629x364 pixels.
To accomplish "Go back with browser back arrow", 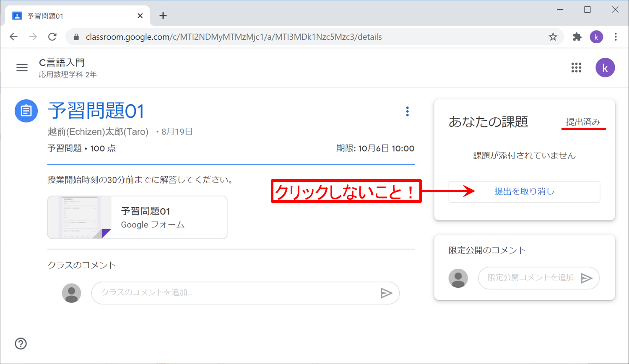I will click(14, 37).
